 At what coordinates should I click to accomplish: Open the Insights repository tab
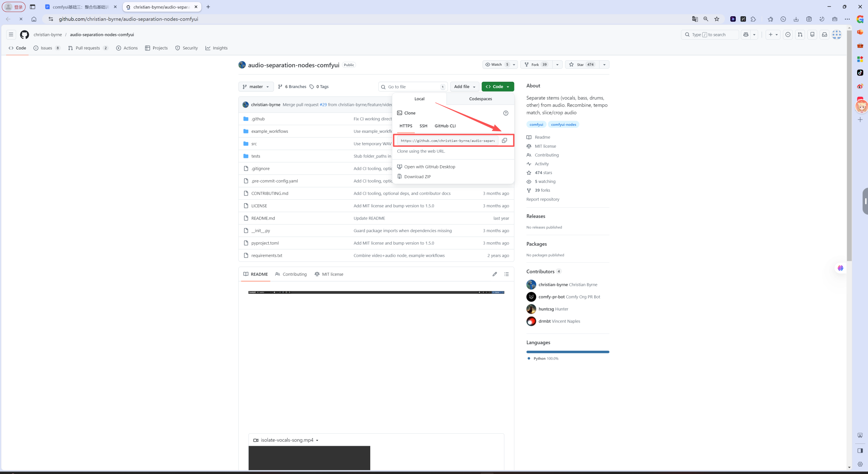tap(216, 48)
